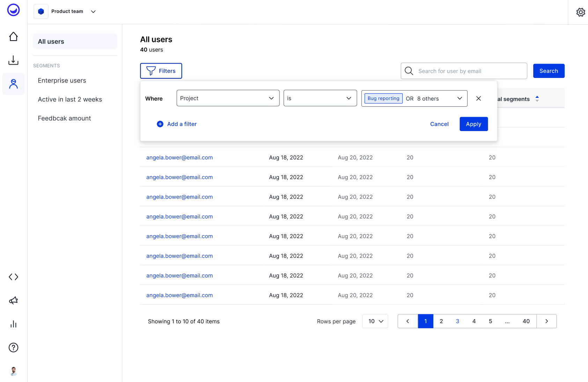This screenshot has width=588, height=382.
Task: Focus the search user by email field
Action: [464, 71]
